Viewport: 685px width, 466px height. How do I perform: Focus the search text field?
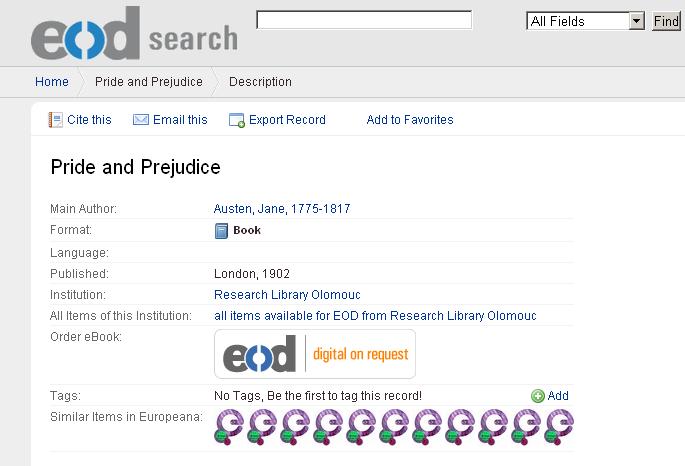tap(364, 20)
